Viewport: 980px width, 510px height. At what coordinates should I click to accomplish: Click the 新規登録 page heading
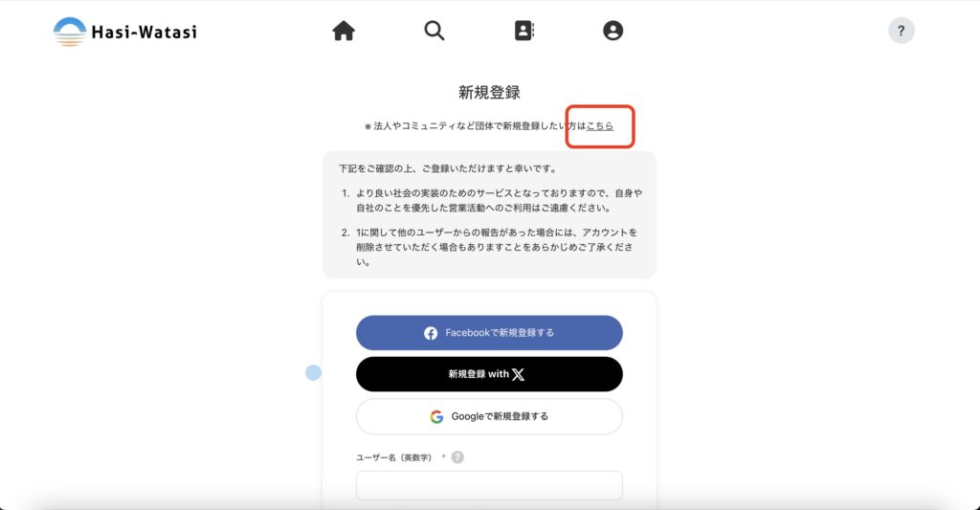pyautogui.click(x=489, y=93)
